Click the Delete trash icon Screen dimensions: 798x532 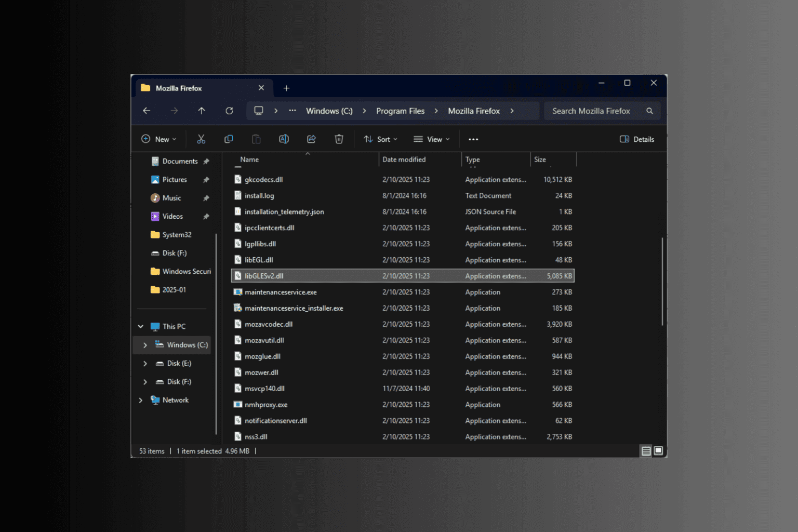pos(339,139)
